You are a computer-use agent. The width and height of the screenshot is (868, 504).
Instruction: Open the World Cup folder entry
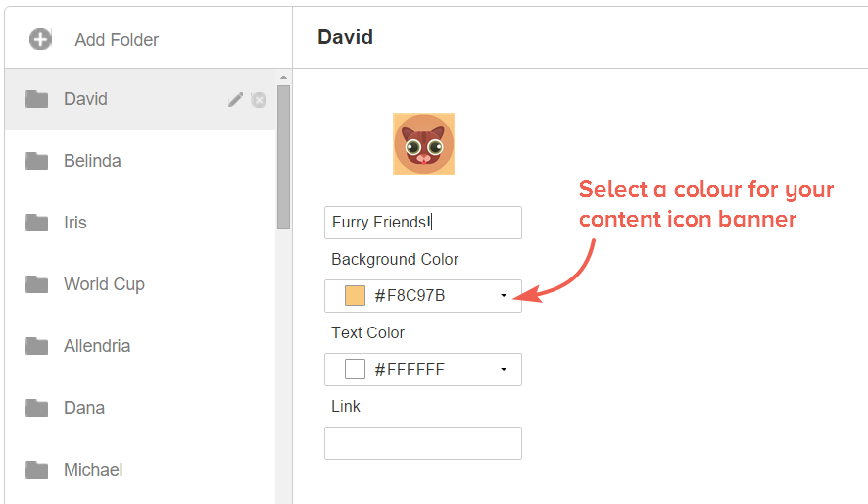point(140,284)
